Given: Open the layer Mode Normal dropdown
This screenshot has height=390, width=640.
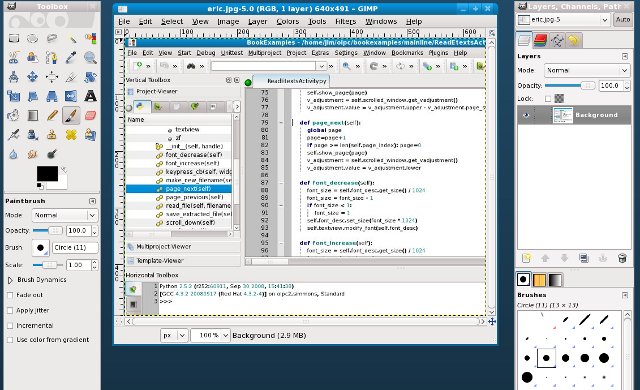Looking at the screenshot, I should point(587,70).
